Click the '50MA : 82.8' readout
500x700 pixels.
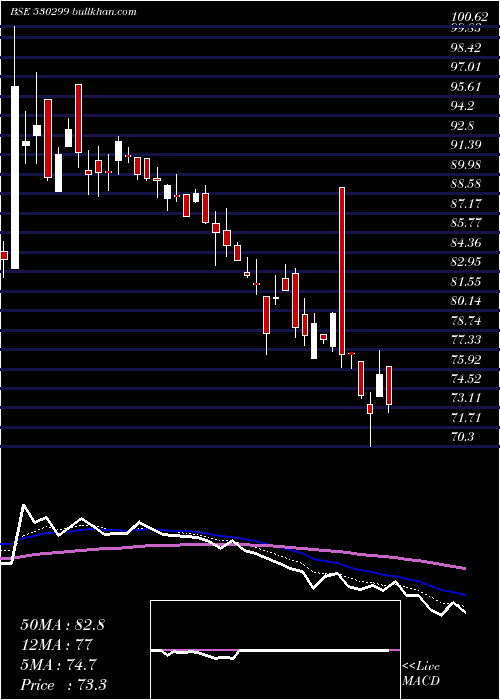tap(62, 625)
